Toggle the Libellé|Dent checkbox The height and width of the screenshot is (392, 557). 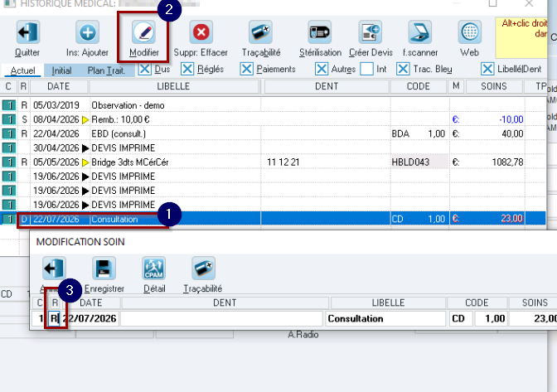tap(487, 69)
